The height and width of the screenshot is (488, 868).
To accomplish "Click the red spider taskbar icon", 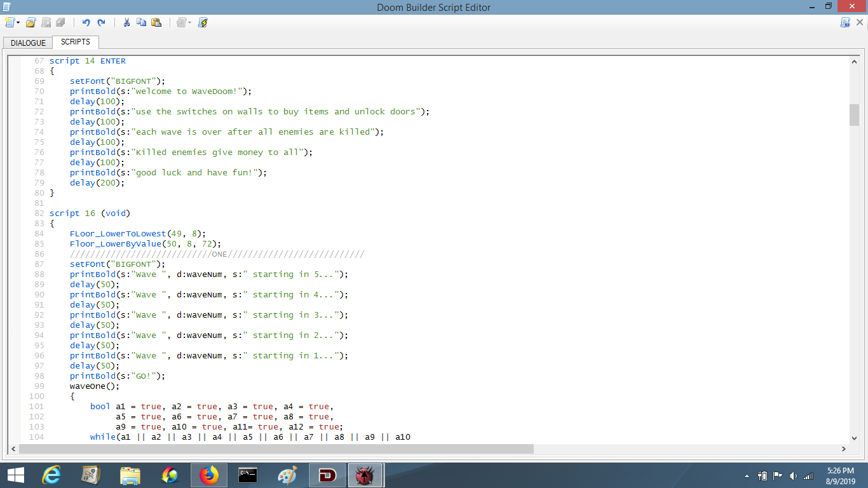I will pyautogui.click(x=365, y=475).
